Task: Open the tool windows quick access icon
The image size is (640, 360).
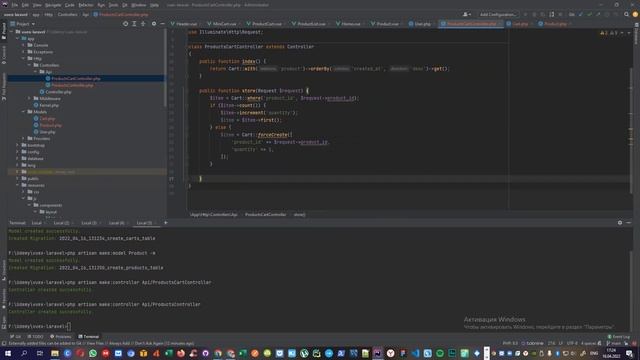Action: tap(4, 344)
